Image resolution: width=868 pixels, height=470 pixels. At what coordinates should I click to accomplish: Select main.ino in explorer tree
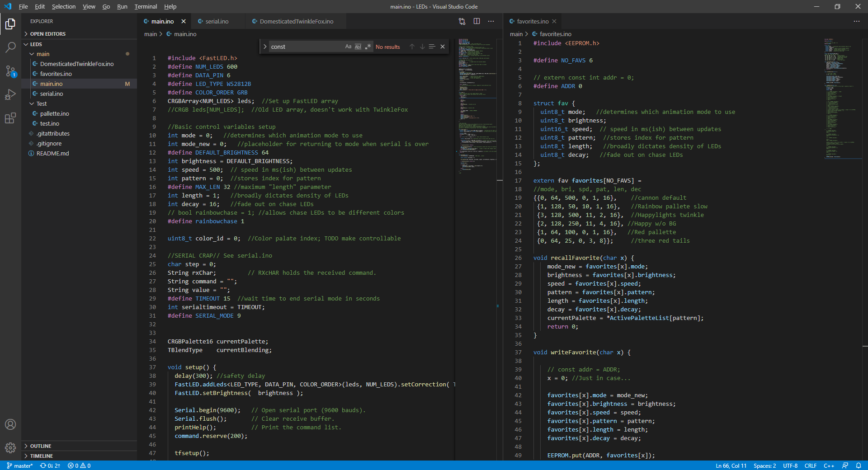(x=79, y=84)
